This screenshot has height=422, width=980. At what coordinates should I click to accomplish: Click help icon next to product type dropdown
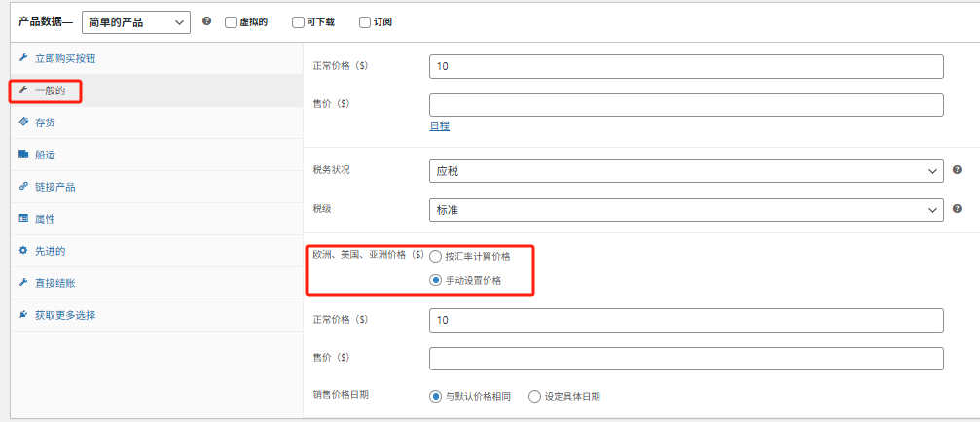206,21
